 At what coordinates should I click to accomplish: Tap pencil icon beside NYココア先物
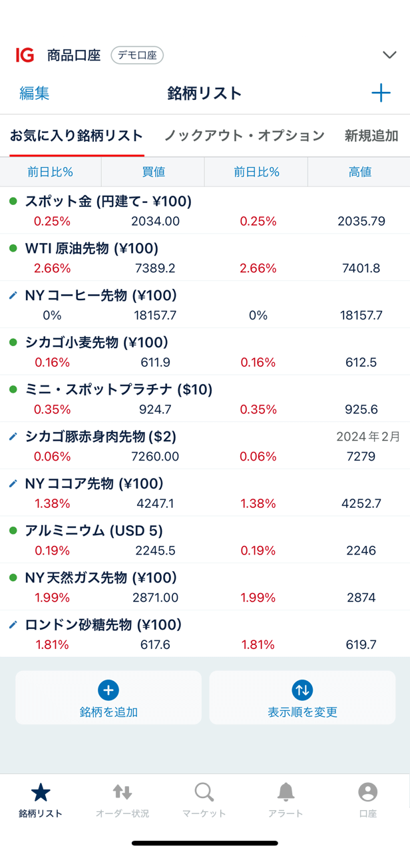pyautogui.click(x=13, y=484)
